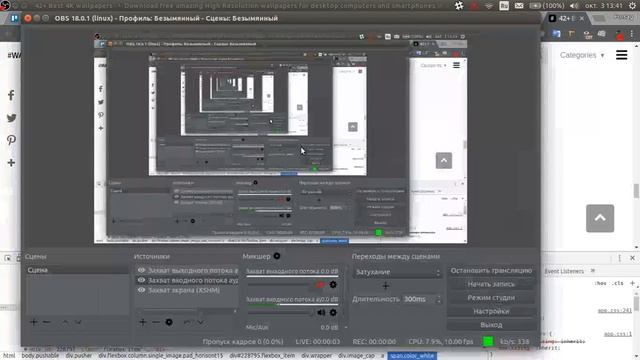The image size is (640, 360).
Task: Open the mail indicator in the top panel
Action: [519, 6]
